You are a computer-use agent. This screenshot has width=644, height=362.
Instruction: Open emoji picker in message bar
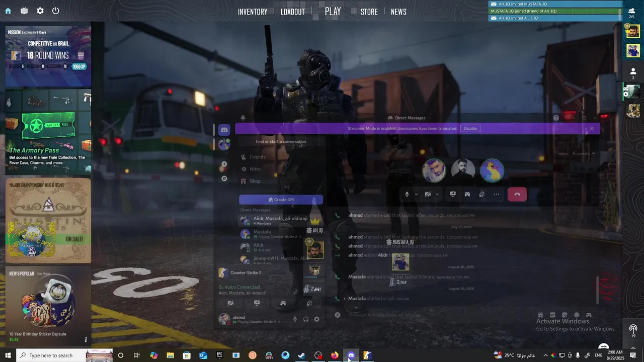577,315
